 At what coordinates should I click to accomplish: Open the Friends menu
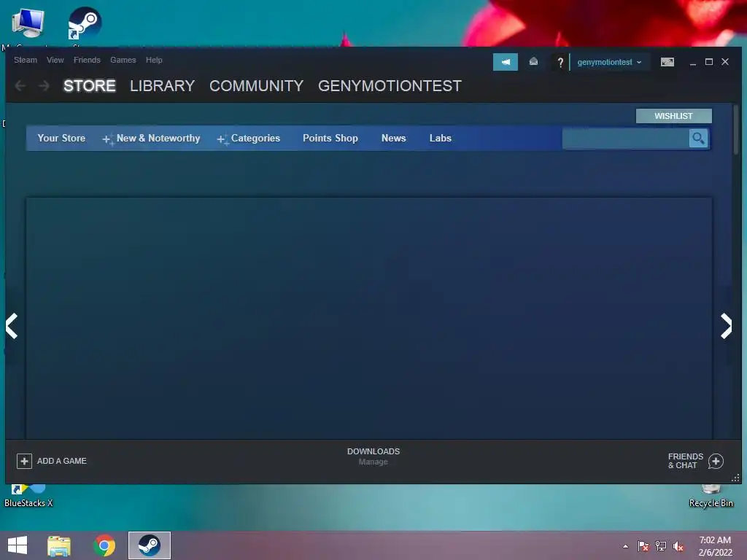click(87, 60)
